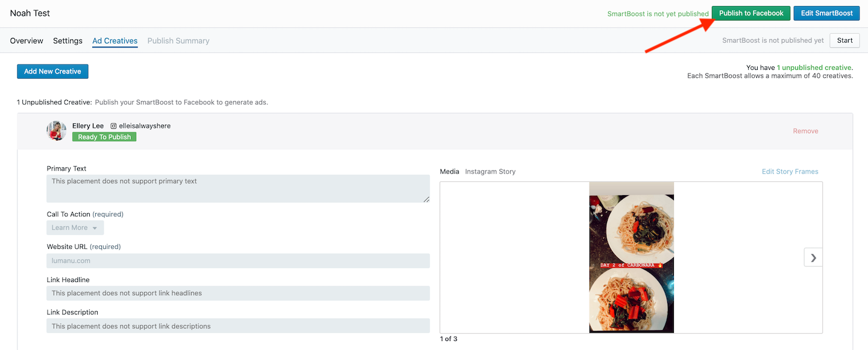Click the Instagram icon beside elleisalwayshere
Viewport: 868px width, 350px height.
(x=113, y=126)
